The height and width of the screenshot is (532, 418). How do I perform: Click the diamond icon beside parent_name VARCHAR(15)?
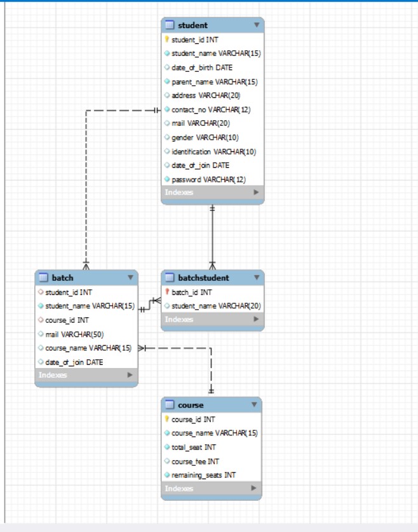point(167,81)
